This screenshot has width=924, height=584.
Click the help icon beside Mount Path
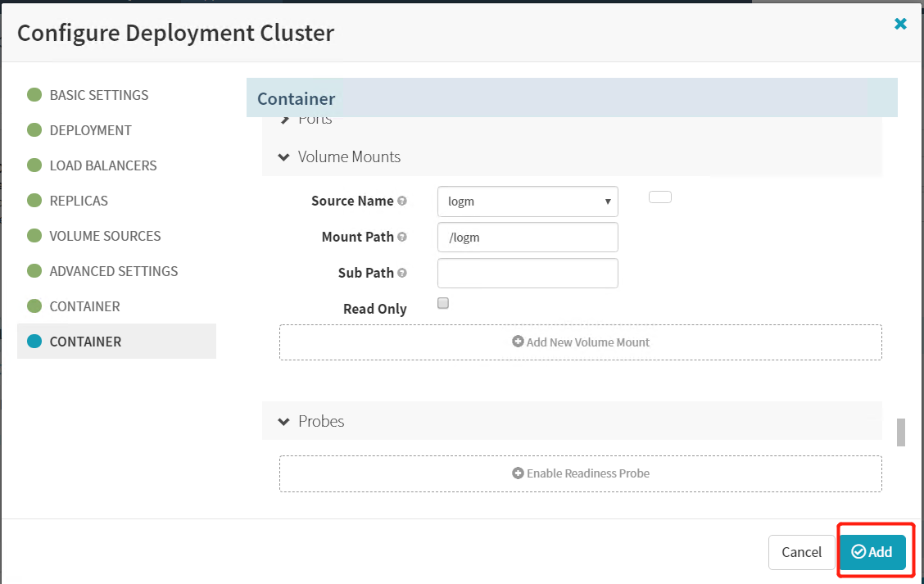click(401, 238)
